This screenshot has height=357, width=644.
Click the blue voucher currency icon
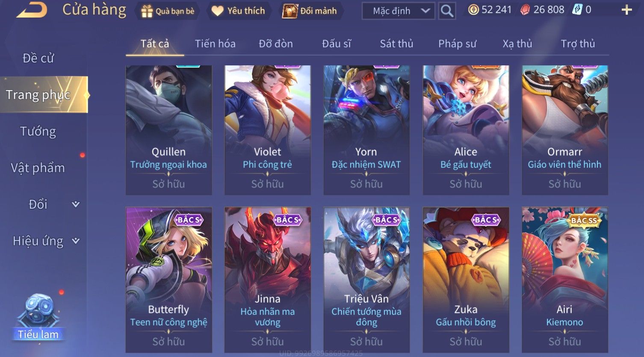click(577, 10)
